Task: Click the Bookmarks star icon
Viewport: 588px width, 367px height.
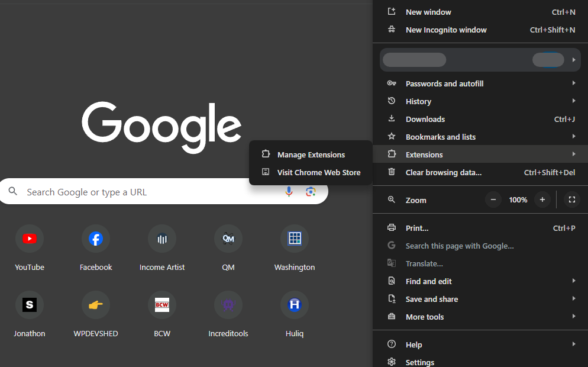Action: [392, 136]
